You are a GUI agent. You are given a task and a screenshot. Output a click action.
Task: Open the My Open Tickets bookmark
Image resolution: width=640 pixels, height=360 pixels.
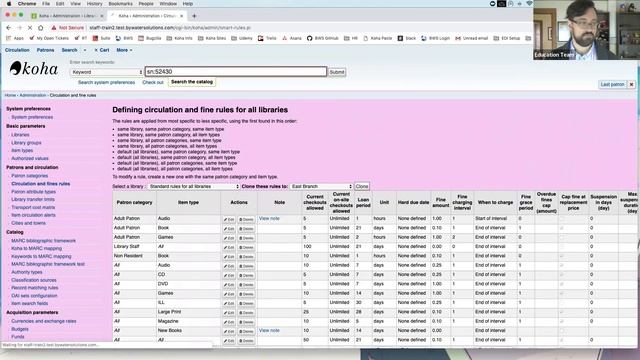(49, 38)
